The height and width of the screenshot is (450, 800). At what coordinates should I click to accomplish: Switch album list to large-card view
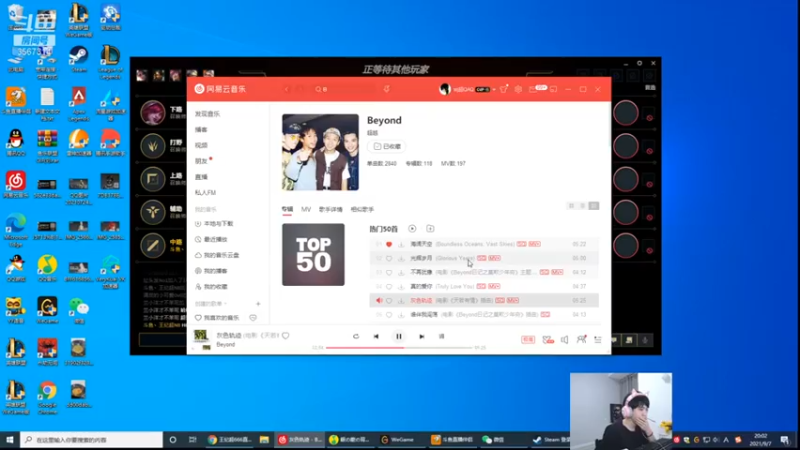coord(571,206)
